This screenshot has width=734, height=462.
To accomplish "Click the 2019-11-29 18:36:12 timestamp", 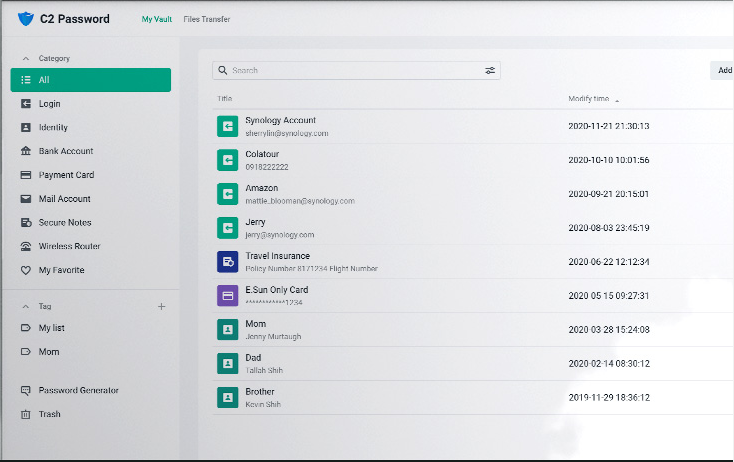I will click(x=609, y=397).
